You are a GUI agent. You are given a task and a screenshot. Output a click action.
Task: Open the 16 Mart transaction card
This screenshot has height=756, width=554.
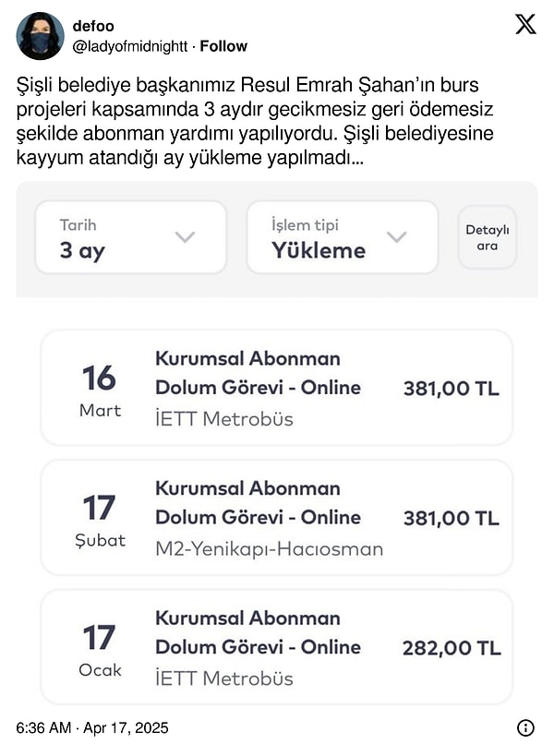point(276,388)
